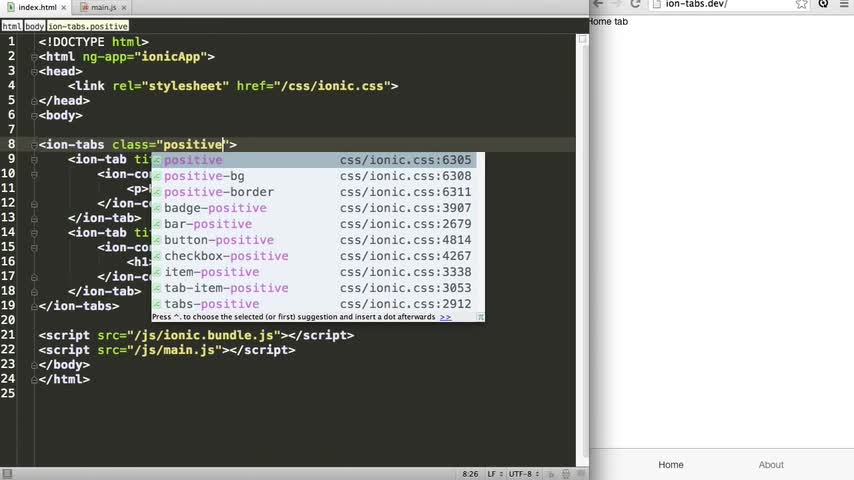Select the html breadcrumb
854x480 pixels.
click(x=11, y=26)
